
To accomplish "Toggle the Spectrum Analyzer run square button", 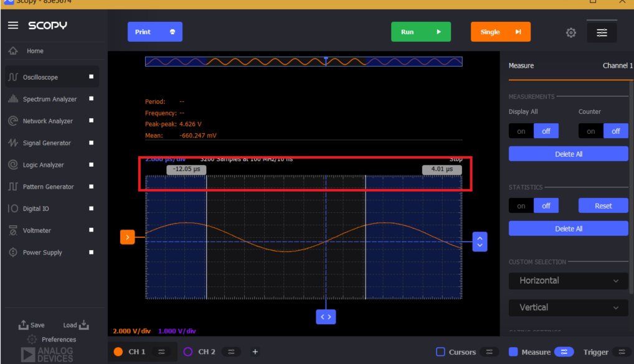I will [x=91, y=98].
